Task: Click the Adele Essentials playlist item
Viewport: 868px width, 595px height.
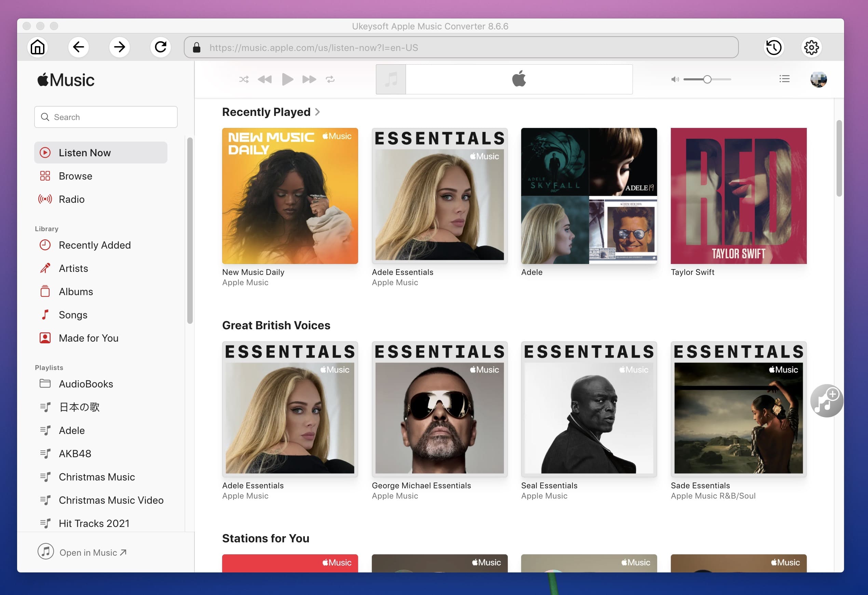Action: (x=439, y=195)
